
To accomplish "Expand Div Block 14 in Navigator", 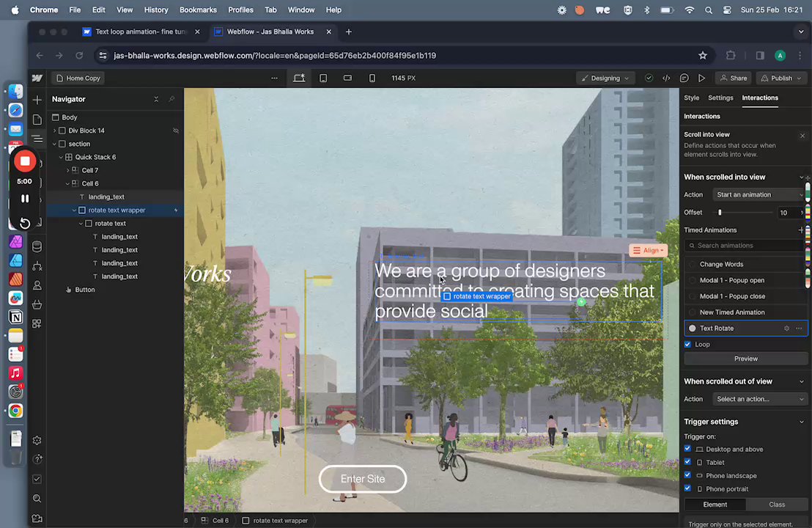I will 55,131.
